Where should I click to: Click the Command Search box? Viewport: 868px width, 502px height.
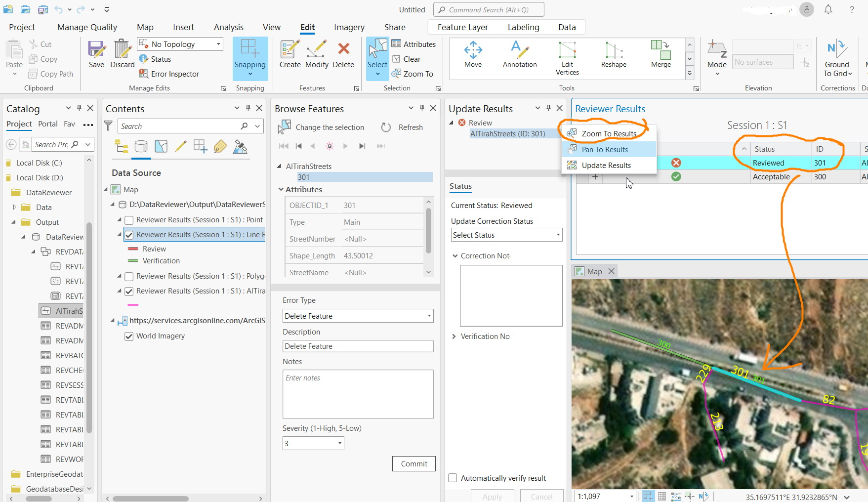tap(489, 9)
